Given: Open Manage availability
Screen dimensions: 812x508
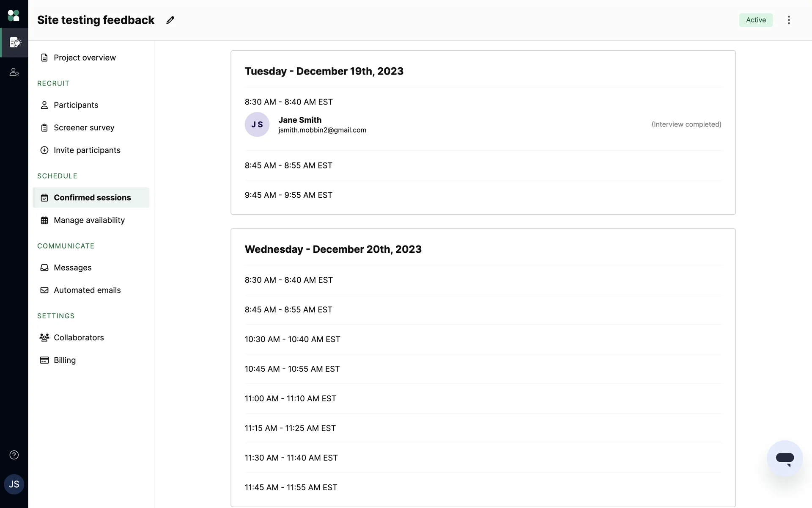Looking at the screenshot, I should 89,220.
